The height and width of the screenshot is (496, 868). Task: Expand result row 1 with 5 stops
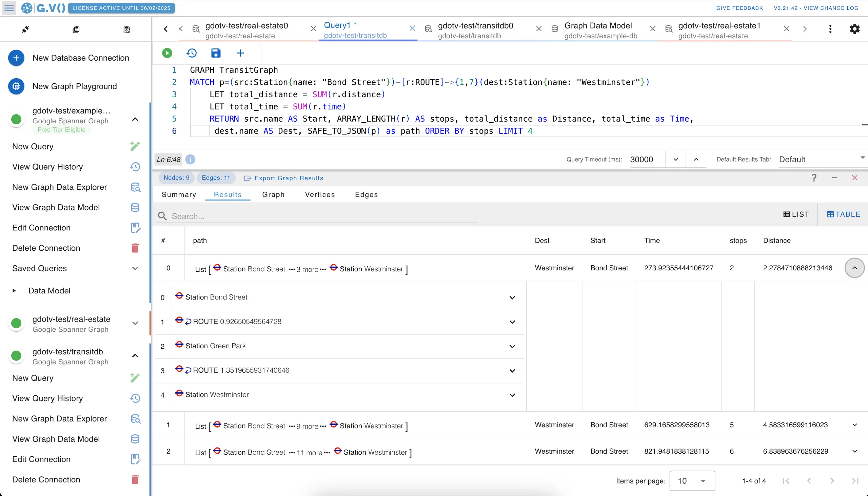tap(854, 425)
